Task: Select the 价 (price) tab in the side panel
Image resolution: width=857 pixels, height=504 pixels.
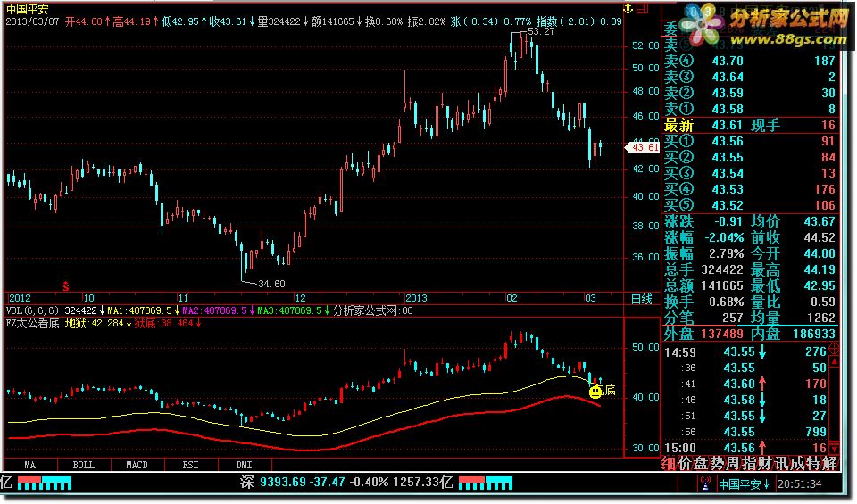Action: pyautogui.click(x=685, y=464)
